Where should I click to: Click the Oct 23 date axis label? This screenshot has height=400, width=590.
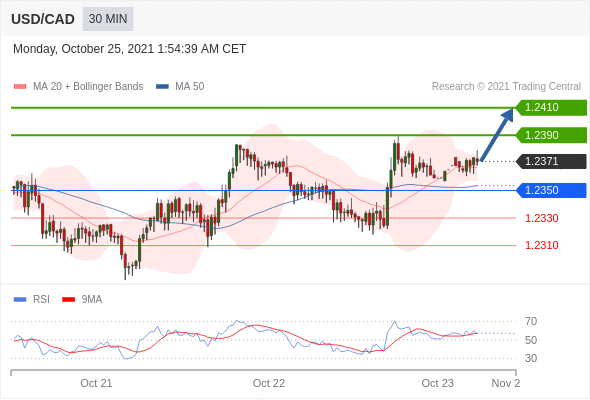click(x=438, y=383)
